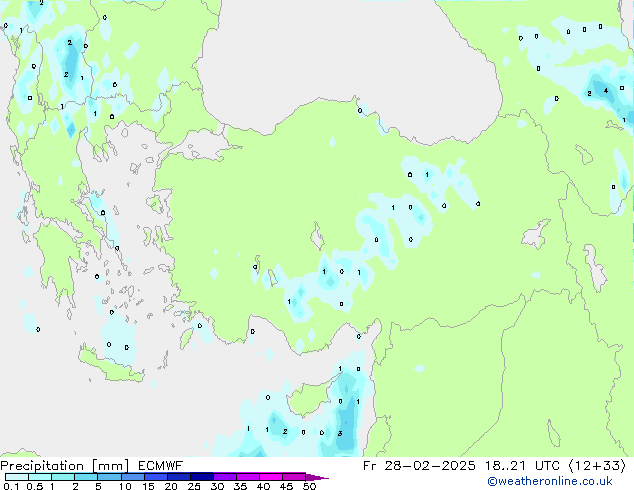The image size is (634, 490).
Task: Click the '0.5' legend scale label
Action: [34, 486]
